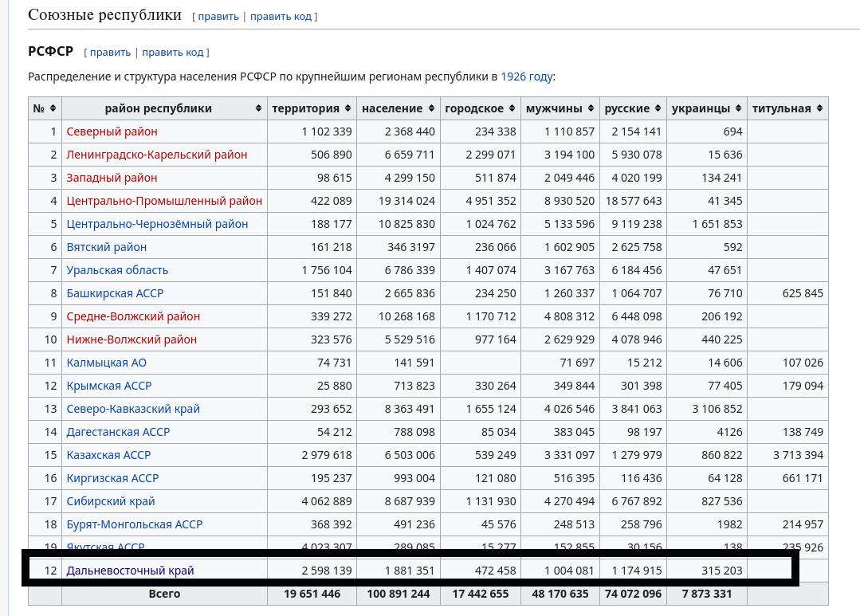860x616 pixels.
Task: Select the Ukrainians value 694
Action: pyautogui.click(x=732, y=131)
